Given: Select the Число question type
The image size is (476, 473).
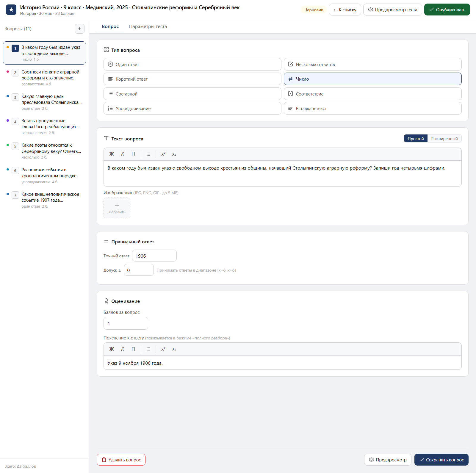Looking at the screenshot, I should (x=372, y=79).
